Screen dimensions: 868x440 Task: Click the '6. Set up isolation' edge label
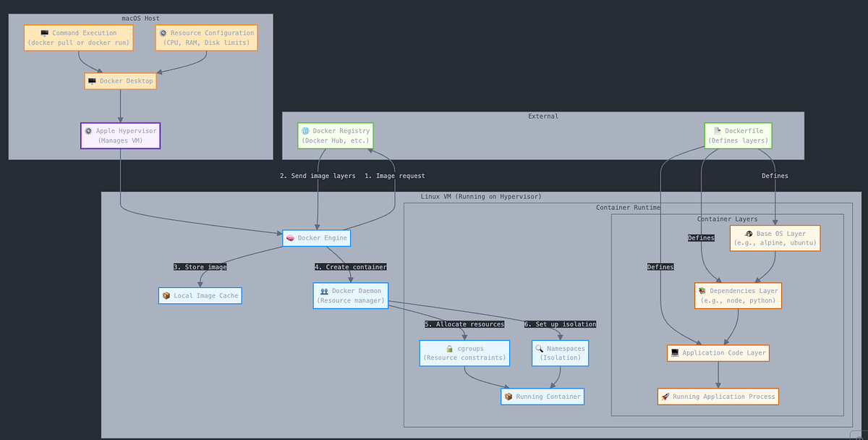[x=560, y=324]
